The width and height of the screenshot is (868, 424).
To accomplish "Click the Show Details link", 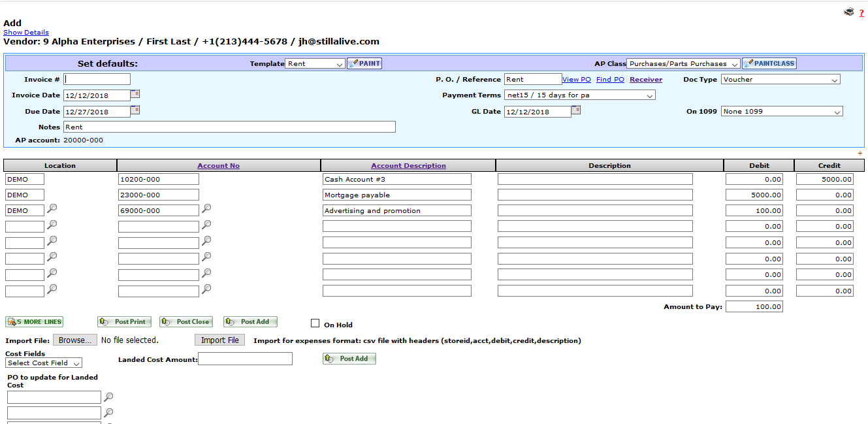I will pos(26,33).
